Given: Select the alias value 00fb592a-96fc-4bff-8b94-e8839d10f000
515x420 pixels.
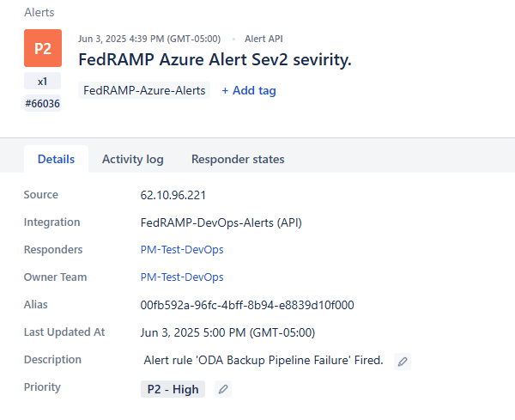Looking at the screenshot, I should 247,305.
